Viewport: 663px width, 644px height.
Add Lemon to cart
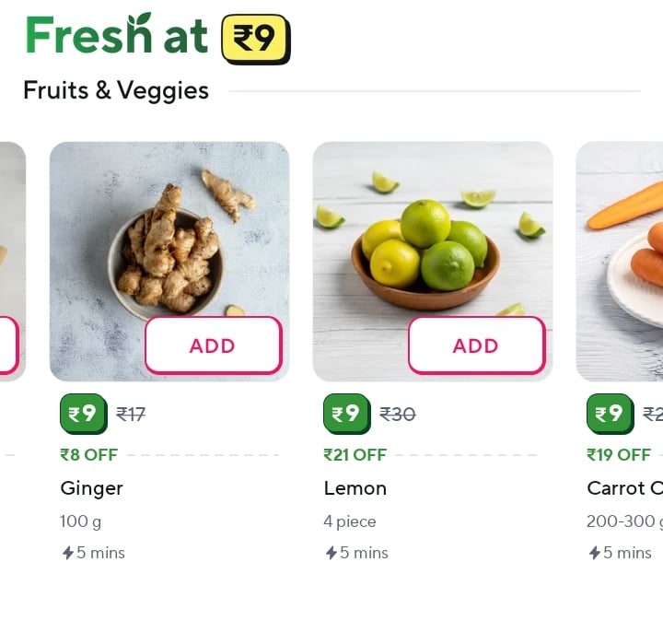click(x=476, y=345)
